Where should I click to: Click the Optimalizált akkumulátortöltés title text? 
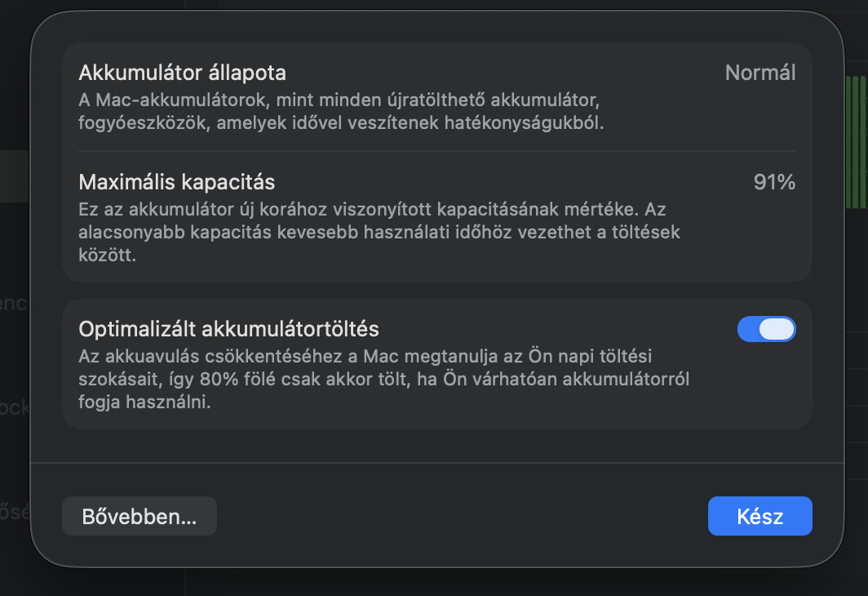click(228, 329)
